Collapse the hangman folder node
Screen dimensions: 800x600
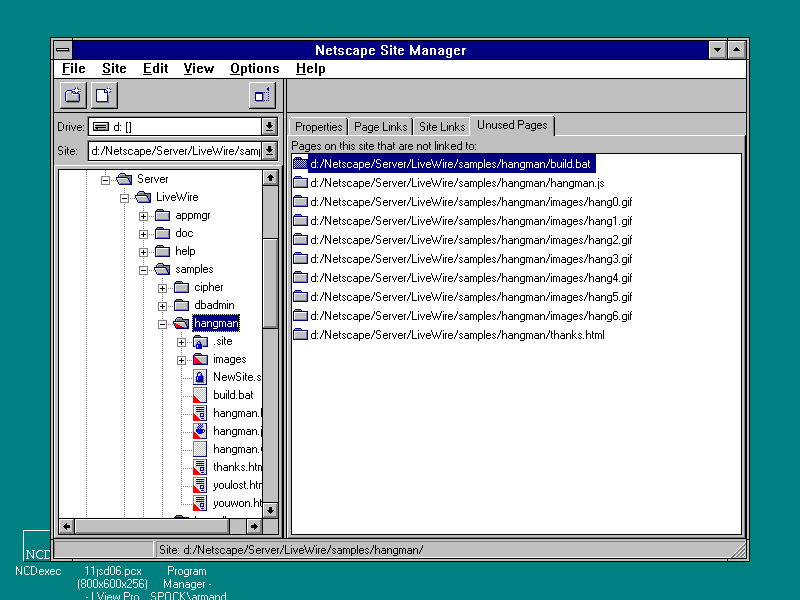162,324
